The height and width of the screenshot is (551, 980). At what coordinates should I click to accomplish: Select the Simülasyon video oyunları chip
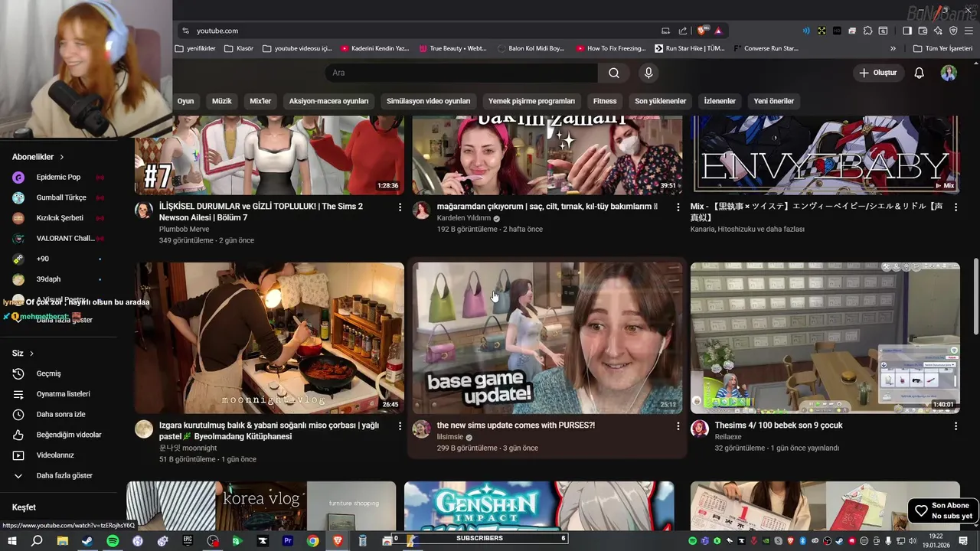click(x=429, y=101)
